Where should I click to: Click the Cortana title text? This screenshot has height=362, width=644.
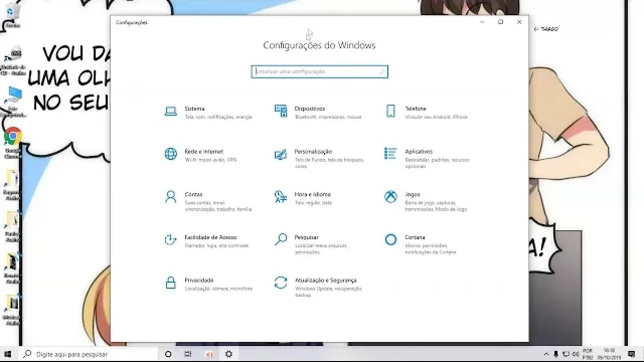415,237
